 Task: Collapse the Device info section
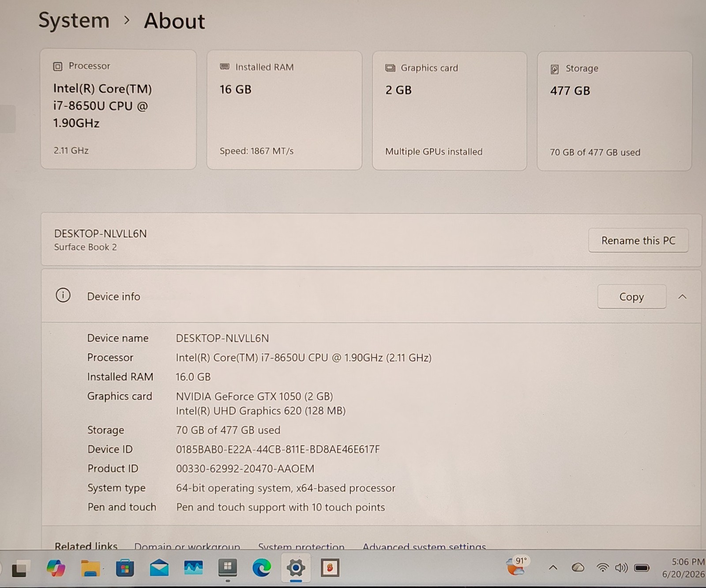click(682, 297)
